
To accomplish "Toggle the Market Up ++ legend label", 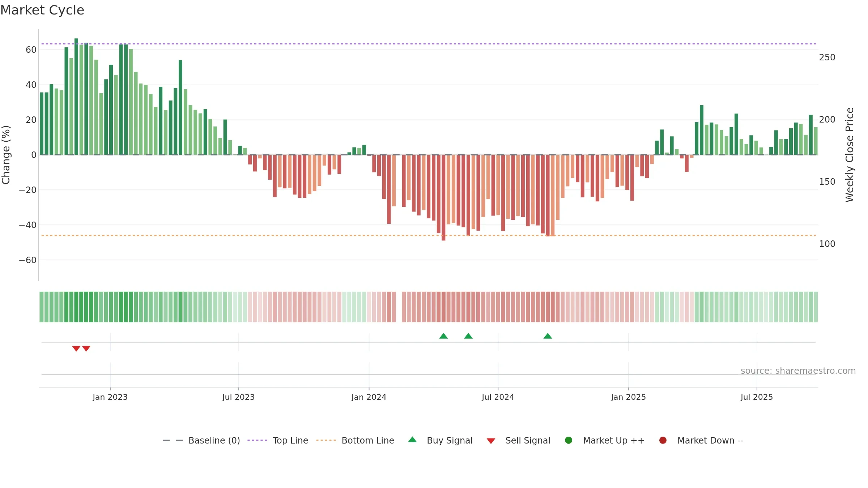I will click(x=614, y=440).
